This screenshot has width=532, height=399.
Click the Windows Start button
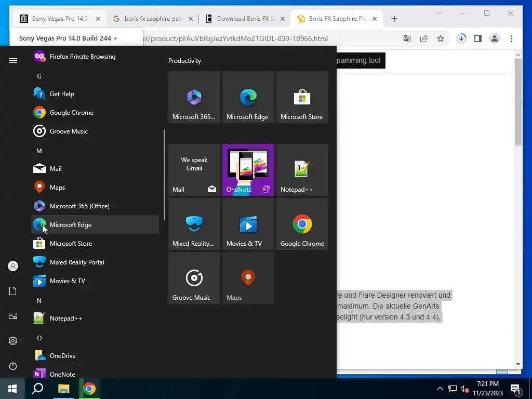(12, 389)
